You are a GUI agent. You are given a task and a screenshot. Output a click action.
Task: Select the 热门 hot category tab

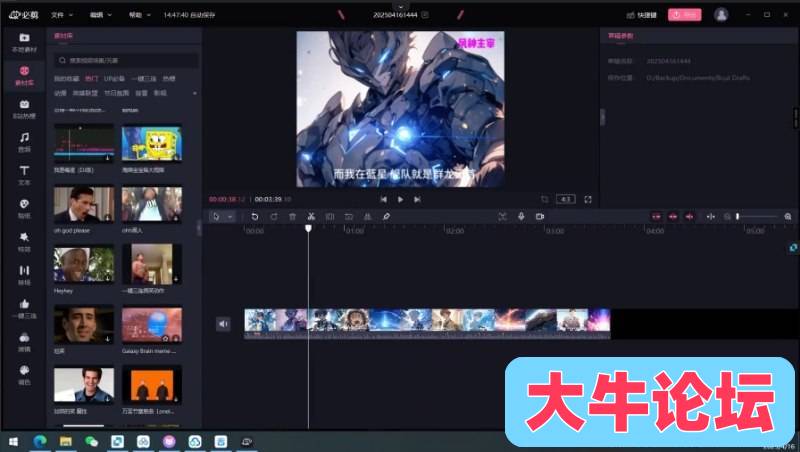(x=91, y=79)
